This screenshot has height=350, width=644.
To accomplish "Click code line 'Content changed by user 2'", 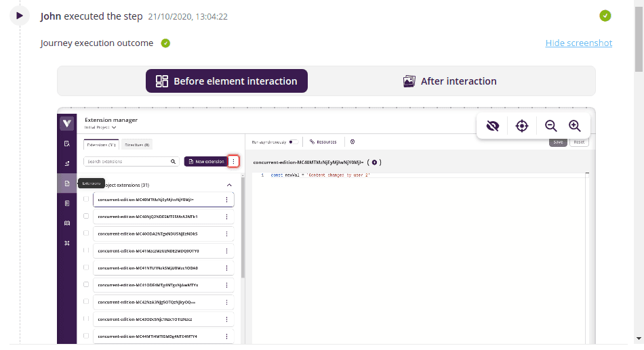I will (321, 175).
